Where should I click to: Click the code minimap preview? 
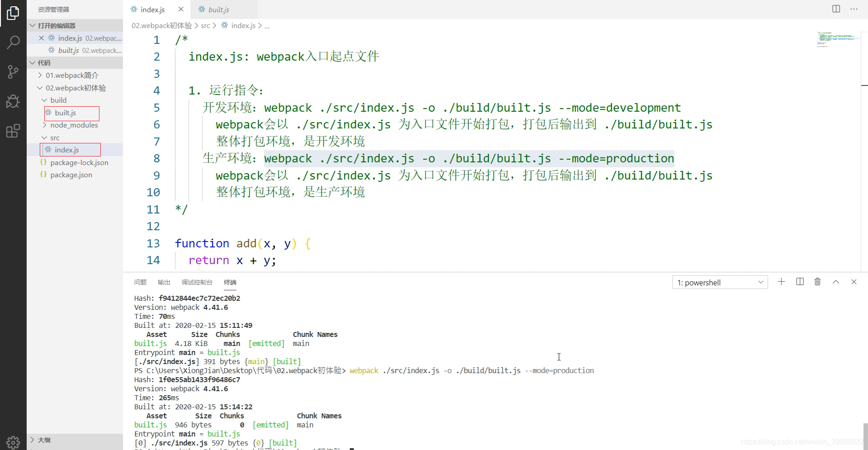coord(839,39)
